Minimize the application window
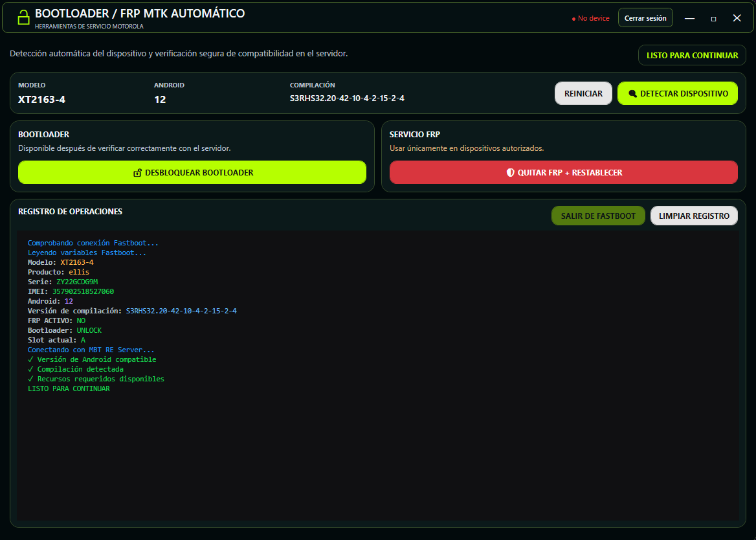 (x=689, y=18)
